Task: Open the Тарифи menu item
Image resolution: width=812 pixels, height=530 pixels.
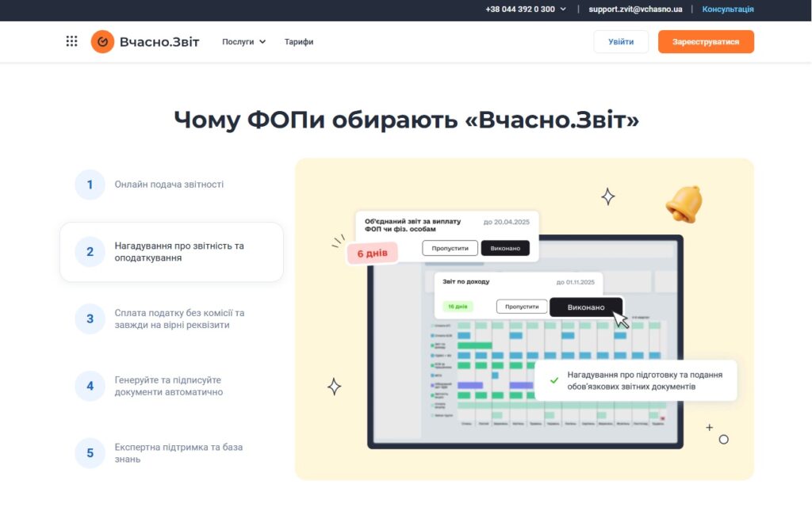Action: [299, 41]
